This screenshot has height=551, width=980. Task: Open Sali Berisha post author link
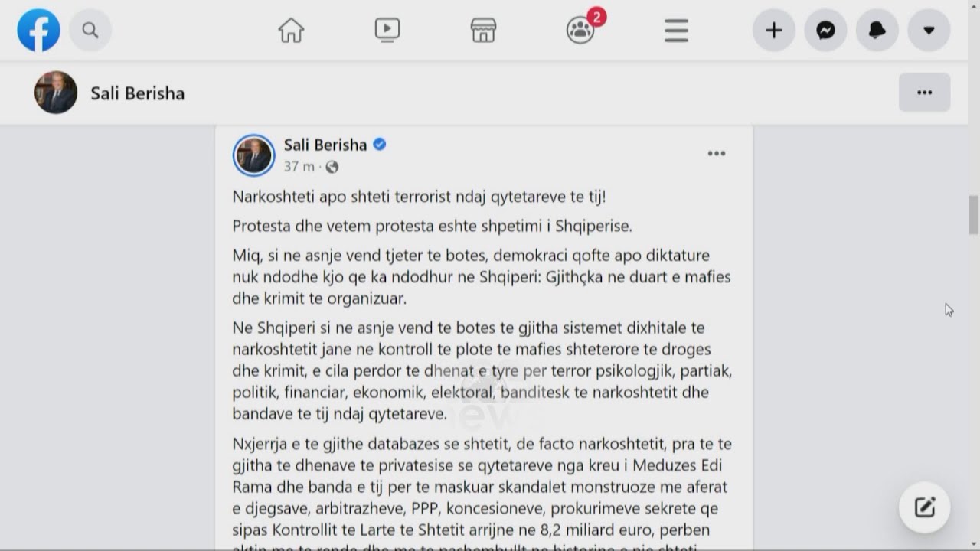click(325, 145)
